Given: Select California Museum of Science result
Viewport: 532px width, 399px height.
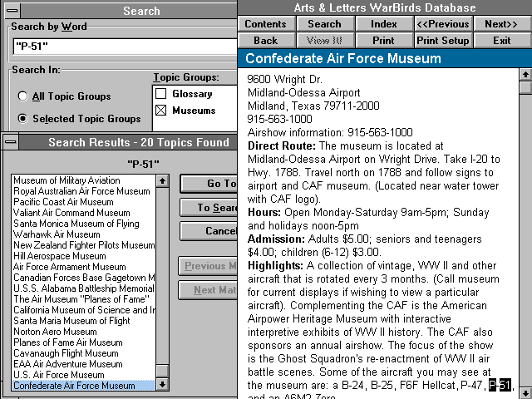Looking at the screenshot, I should [84, 310].
